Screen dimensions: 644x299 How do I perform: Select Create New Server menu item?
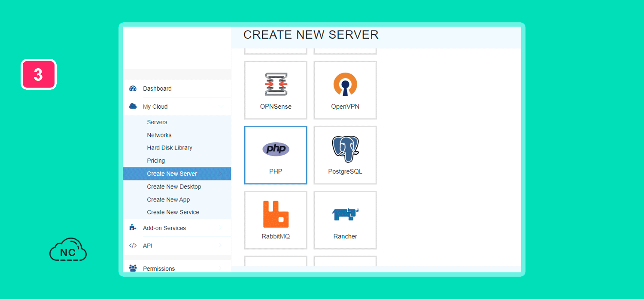177,174
